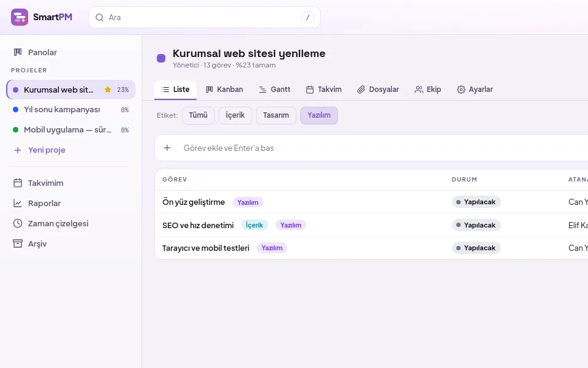Filter tasks by Tasarım label

[276, 115]
